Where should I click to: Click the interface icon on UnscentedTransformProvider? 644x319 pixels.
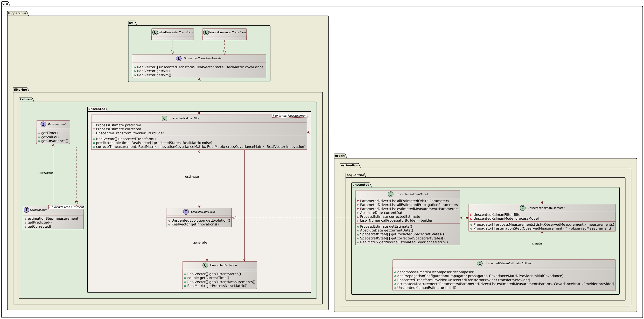point(179,58)
